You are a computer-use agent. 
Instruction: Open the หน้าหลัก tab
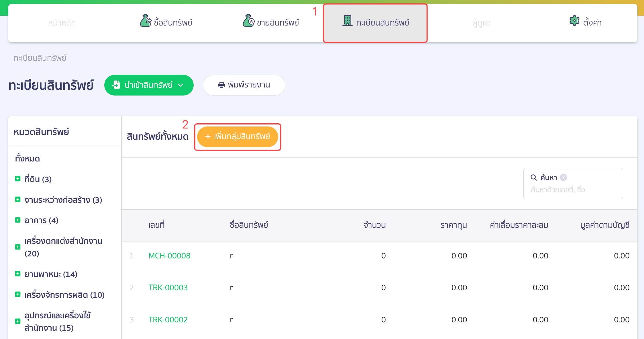(62, 23)
